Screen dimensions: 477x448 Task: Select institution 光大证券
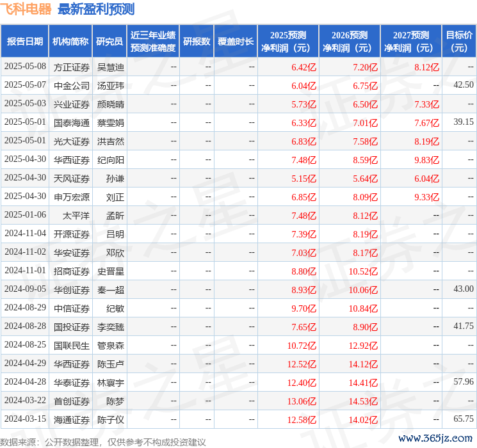click(72, 141)
